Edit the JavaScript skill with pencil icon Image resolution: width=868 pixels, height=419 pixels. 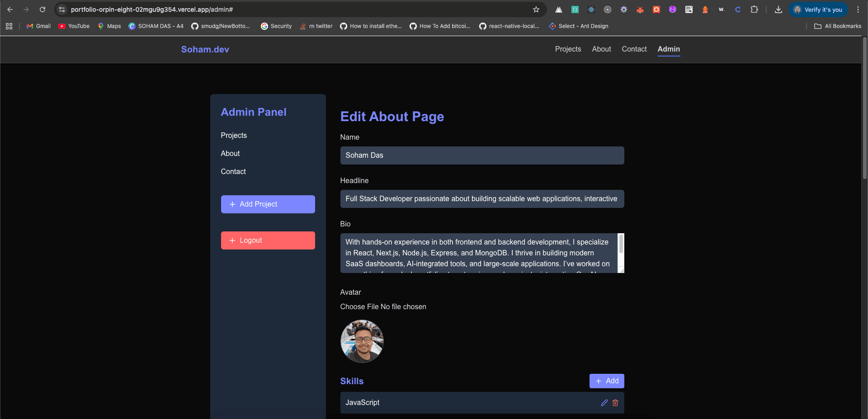604,403
